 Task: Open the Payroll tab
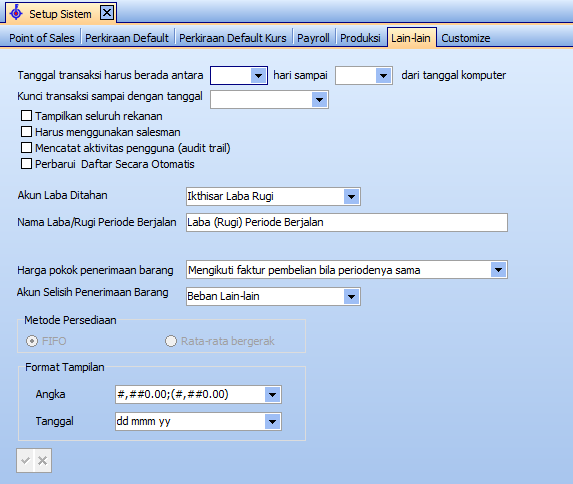[313, 38]
